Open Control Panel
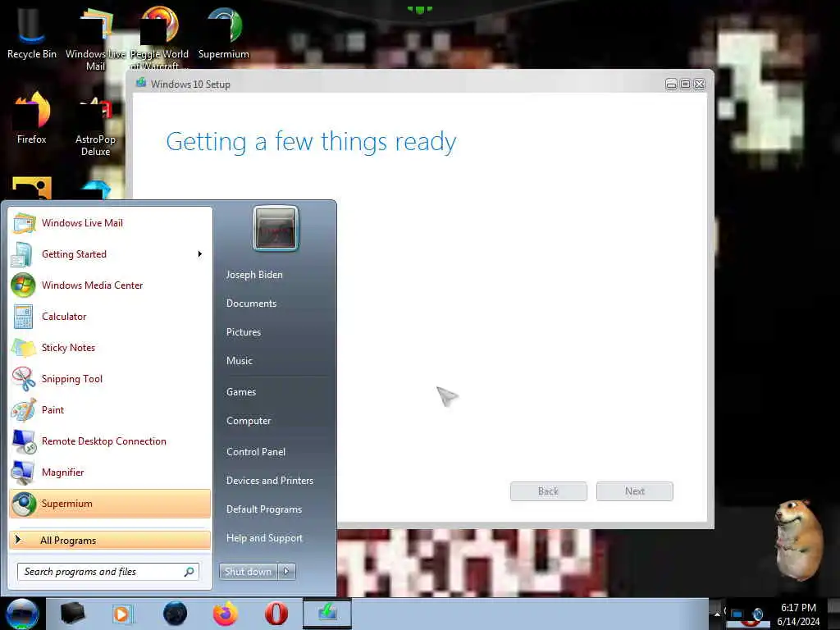Image resolution: width=840 pixels, height=630 pixels. [x=256, y=452]
